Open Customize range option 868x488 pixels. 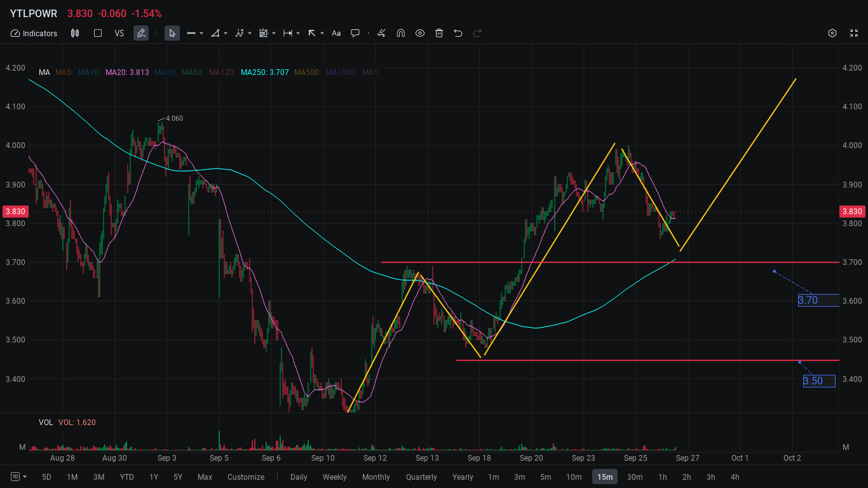[246, 477]
